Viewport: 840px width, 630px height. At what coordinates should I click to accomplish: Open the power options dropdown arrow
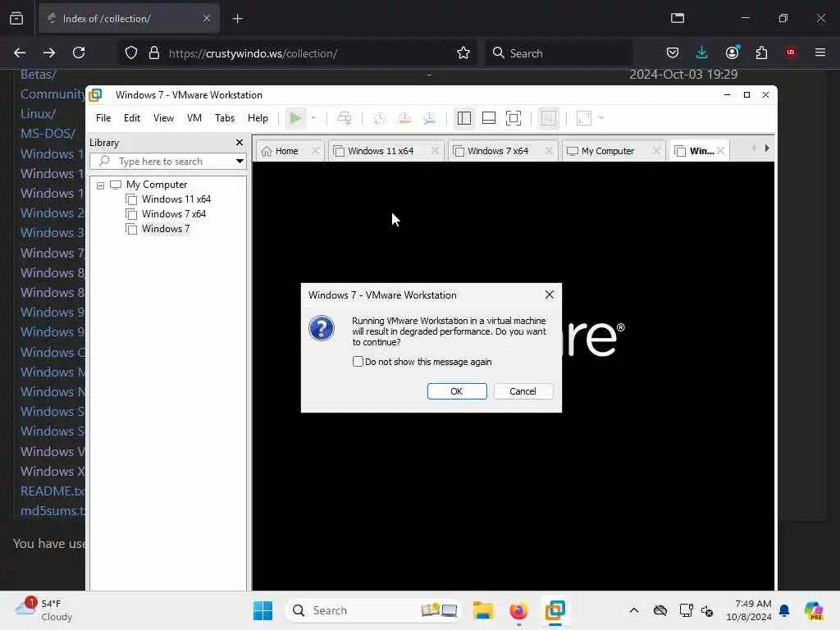tap(313, 118)
